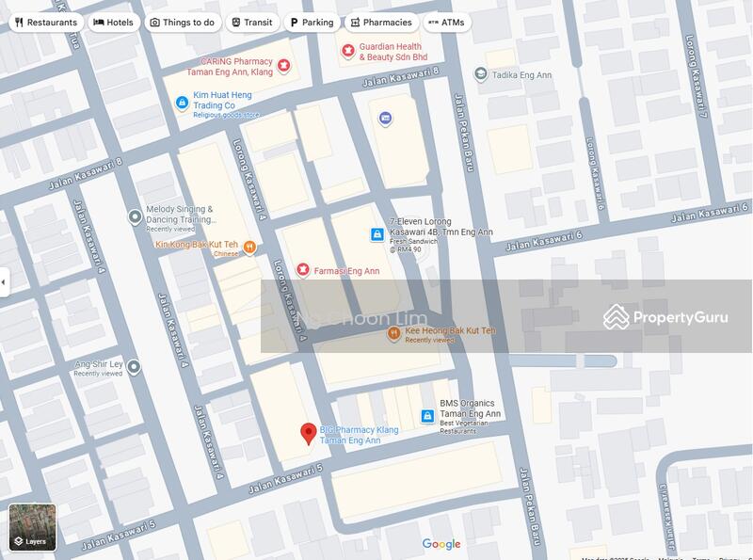Filter the map by Restaurants
Image resolution: width=753 pixels, height=560 pixels.
point(46,23)
